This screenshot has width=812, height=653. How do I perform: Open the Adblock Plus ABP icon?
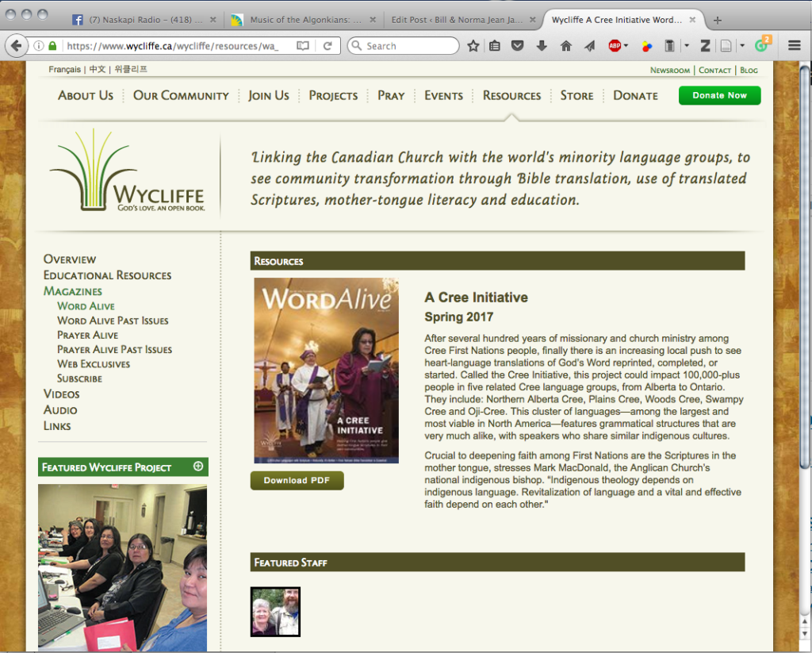[615, 45]
